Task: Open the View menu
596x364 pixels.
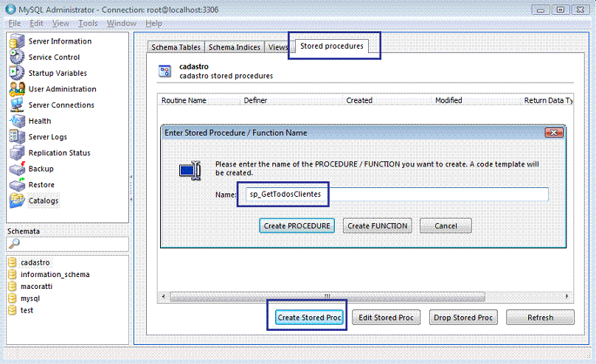Action: [60, 23]
